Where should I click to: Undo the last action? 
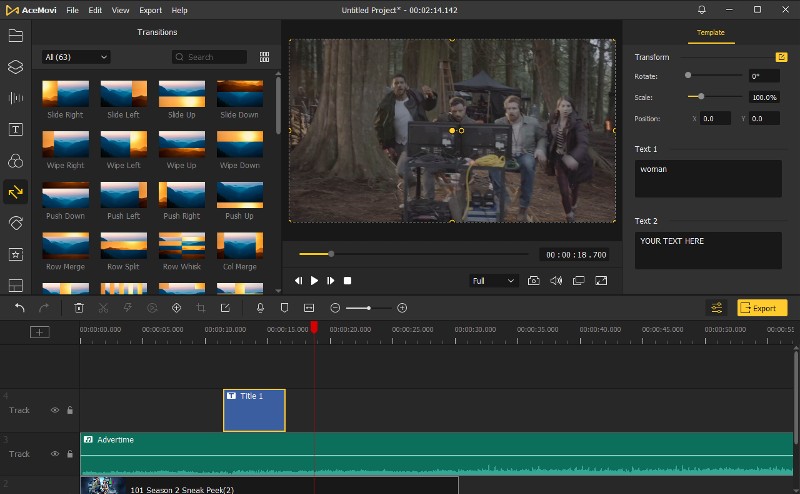point(20,308)
